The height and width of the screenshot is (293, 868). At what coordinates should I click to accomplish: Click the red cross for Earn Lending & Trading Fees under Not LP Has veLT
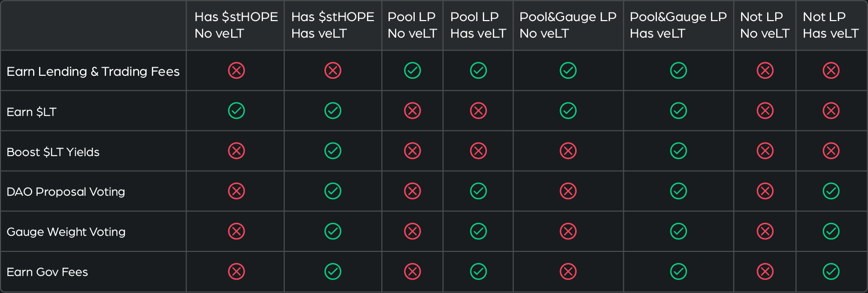(x=831, y=71)
